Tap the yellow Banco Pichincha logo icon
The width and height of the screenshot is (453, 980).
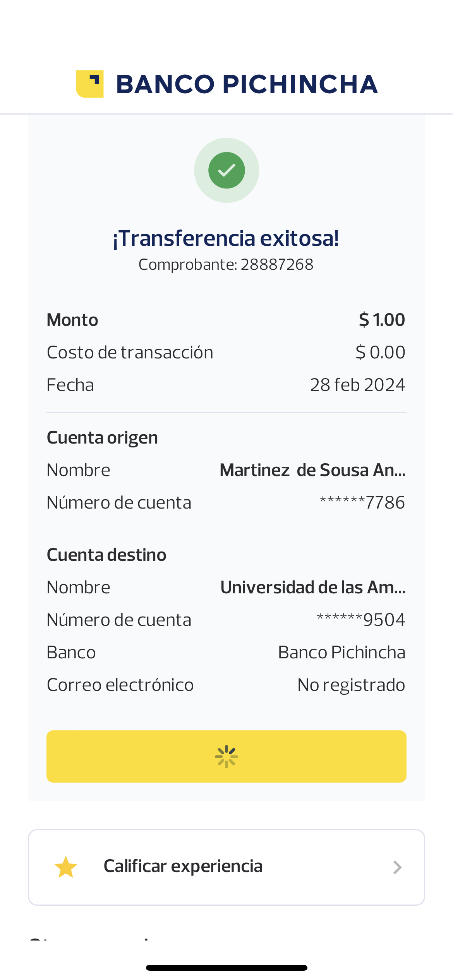pos(89,84)
